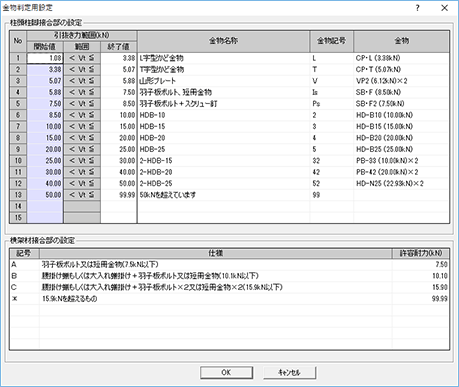
Task: Select row A in 横架材接合部 table
Action: [229, 264]
